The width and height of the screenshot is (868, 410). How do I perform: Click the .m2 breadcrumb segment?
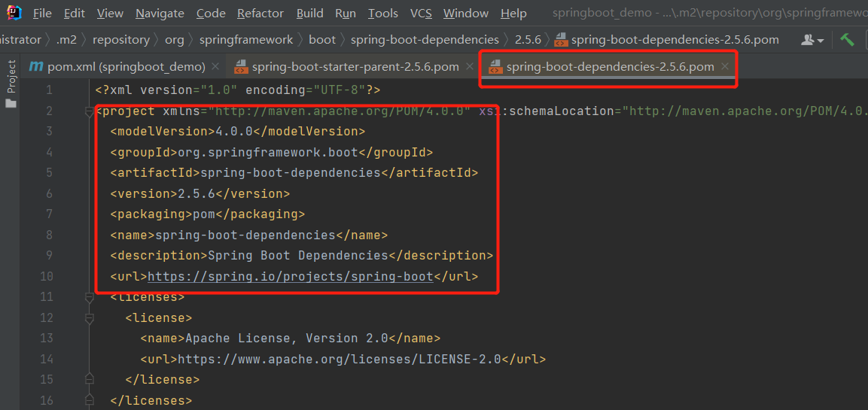click(x=66, y=40)
